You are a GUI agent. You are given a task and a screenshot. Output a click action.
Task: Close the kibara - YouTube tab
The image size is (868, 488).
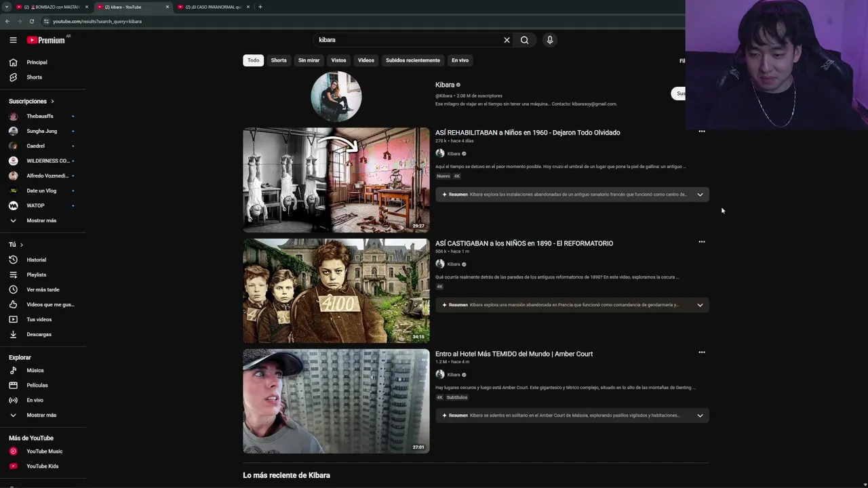point(167,7)
